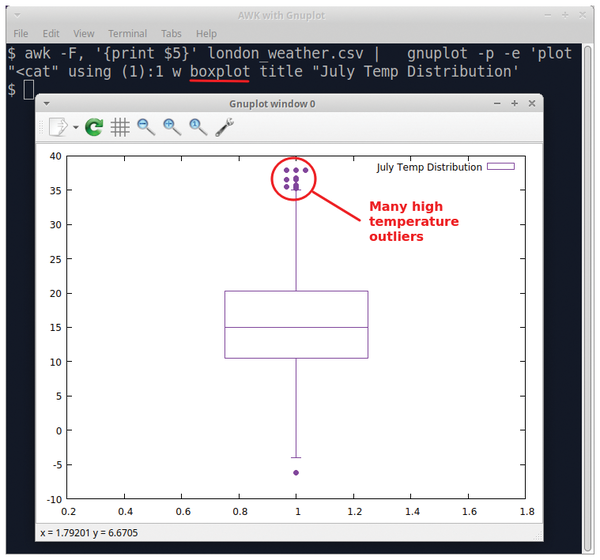Click the green replot refresh icon

coord(94,127)
